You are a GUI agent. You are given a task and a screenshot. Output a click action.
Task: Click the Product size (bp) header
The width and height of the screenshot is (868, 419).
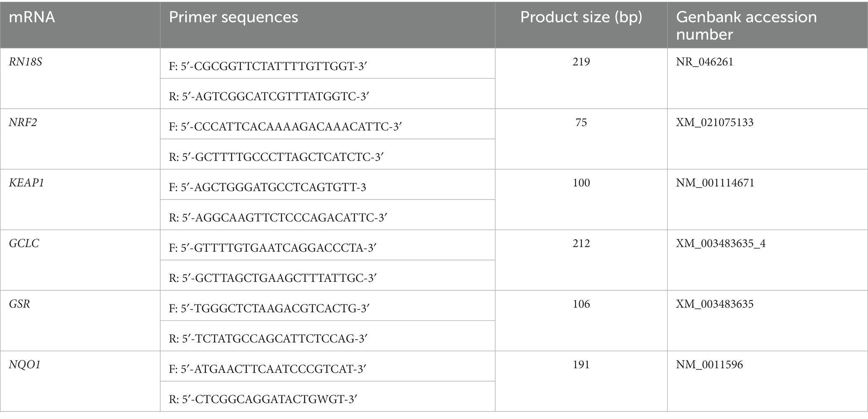pyautogui.click(x=581, y=17)
